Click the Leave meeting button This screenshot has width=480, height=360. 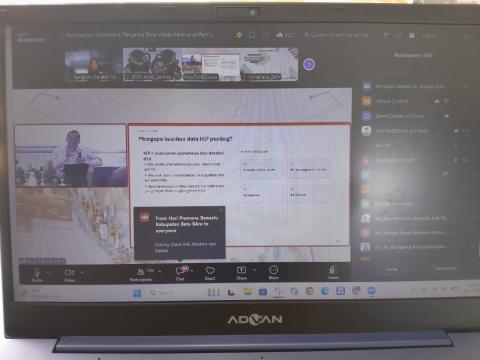pyautogui.click(x=333, y=272)
